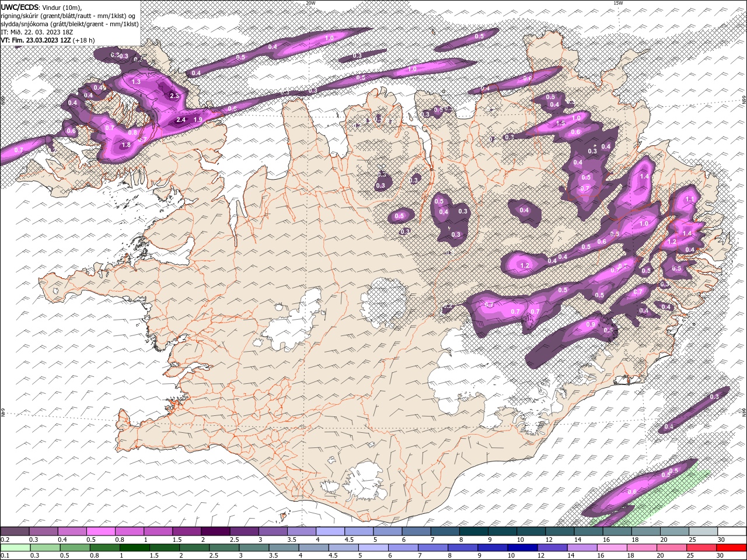This screenshot has width=747, height=560.
Task: Select the white swatch labeled 30 on purple scale
Action: click(x=731, y=531)
